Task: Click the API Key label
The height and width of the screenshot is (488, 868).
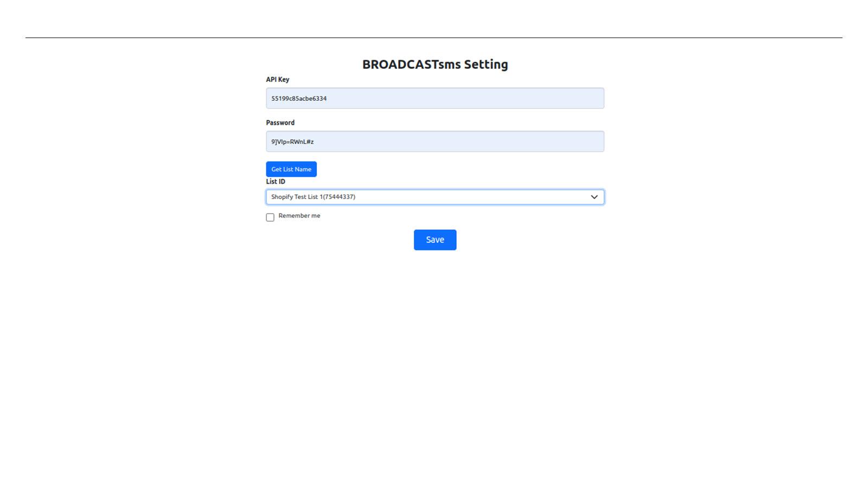Action: (x=277, y=79)
